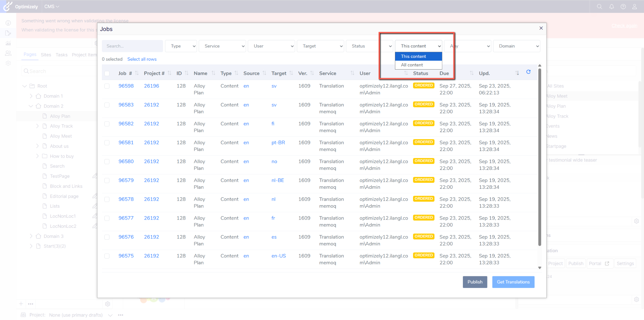The height and width of the screenshot is (320, 644).
Task: Click the Optimizely logo icon
Action: pyautogui.click(x=8, y=6)
